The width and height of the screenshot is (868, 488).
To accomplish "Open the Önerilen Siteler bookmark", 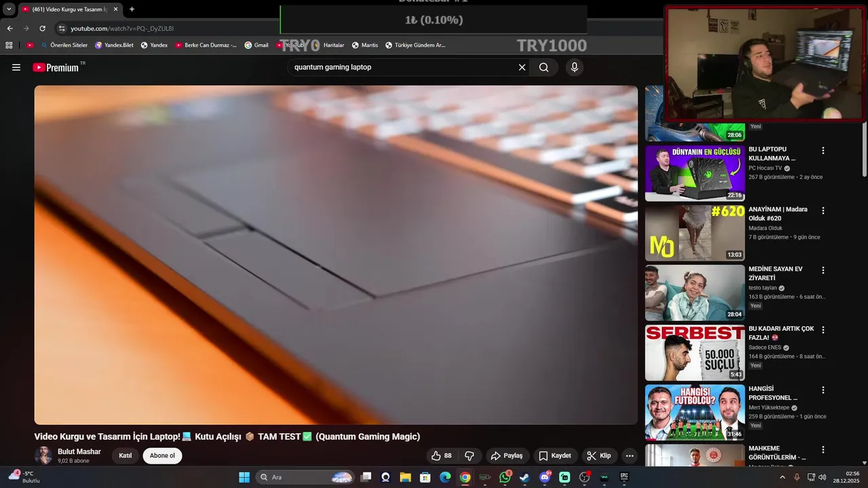I will [x=64, y=45].
